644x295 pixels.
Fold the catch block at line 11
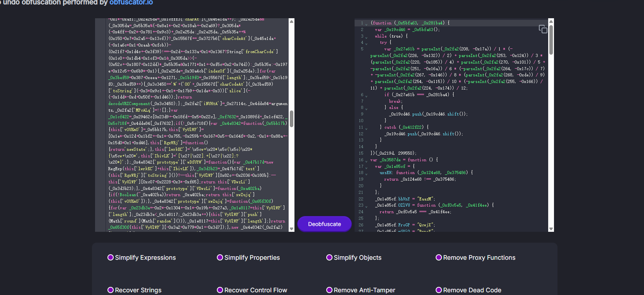point(367,128)
